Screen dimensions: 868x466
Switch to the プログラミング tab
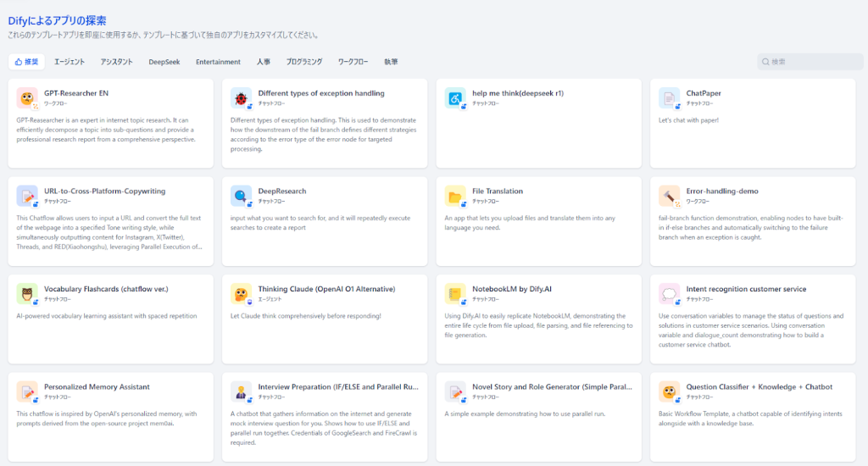304,62
